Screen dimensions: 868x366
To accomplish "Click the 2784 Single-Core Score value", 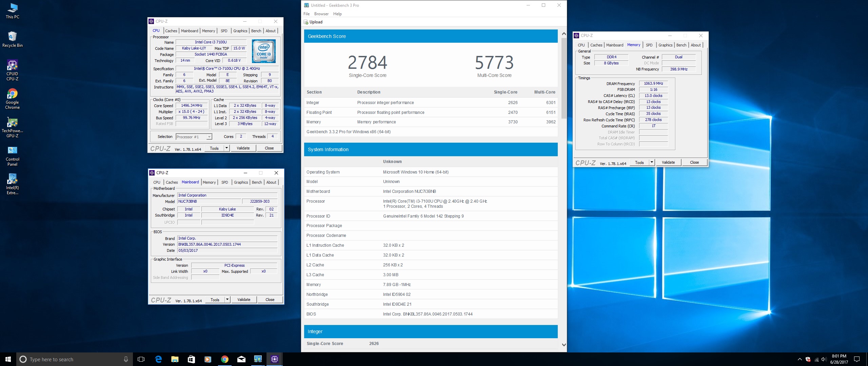I will pyautogui.click(x=368, y=63).
